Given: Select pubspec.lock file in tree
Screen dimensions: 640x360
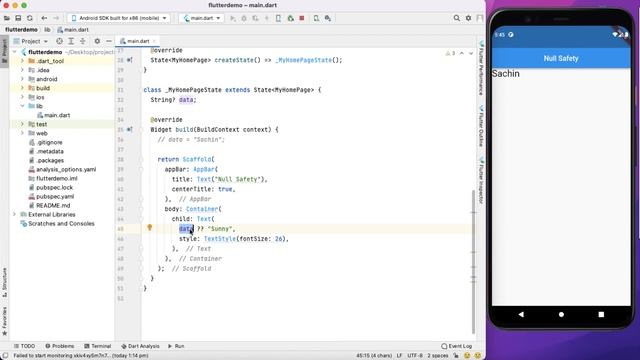Looking at the screenshot, I should pyautogui.click(x=51, y=187).
